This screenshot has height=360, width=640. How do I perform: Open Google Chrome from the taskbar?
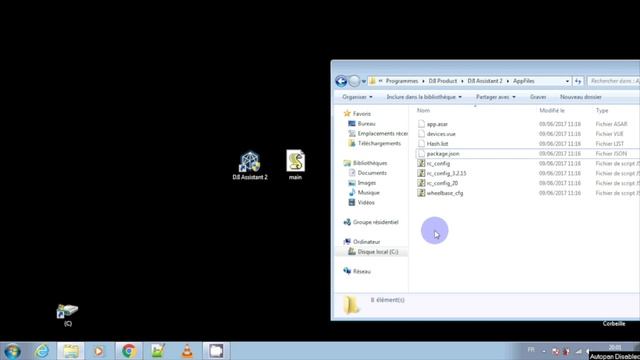[129, 351]
